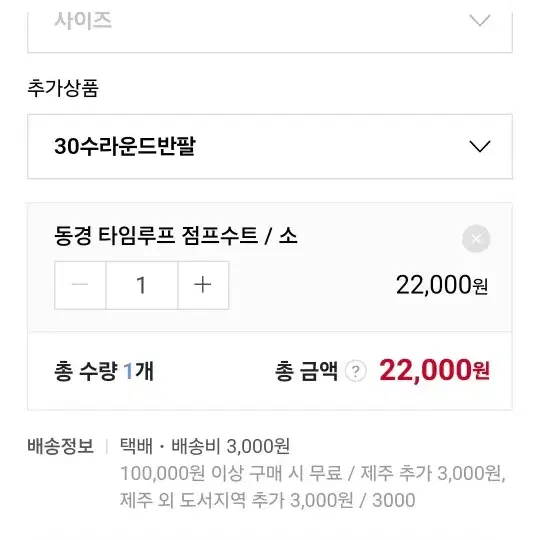
Task: Click the 총 금액 label
Action: coord(306,371)
